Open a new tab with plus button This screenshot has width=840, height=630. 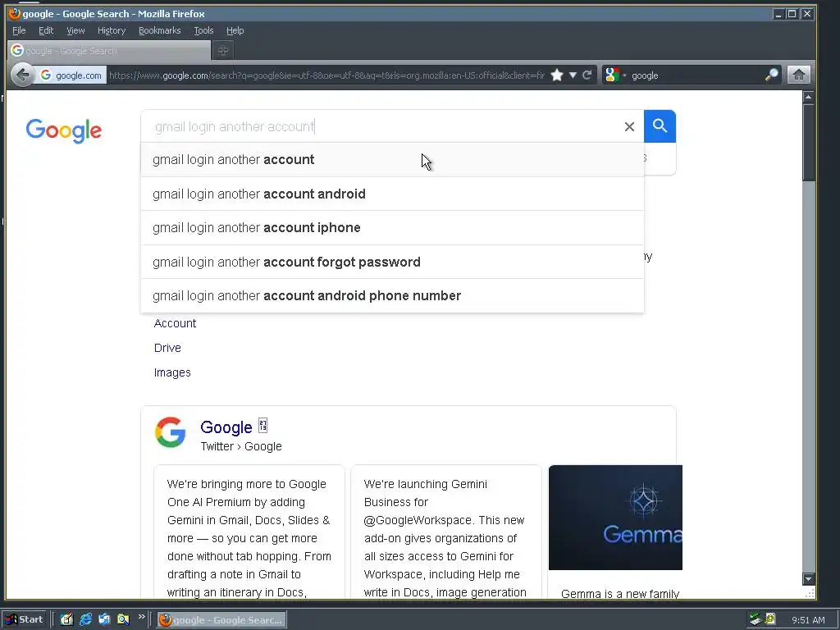223,50
